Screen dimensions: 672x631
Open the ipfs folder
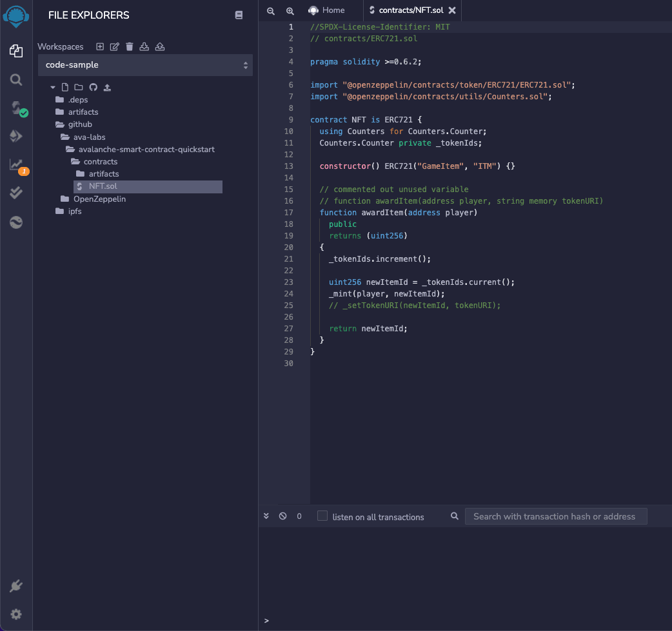point(75,211)
